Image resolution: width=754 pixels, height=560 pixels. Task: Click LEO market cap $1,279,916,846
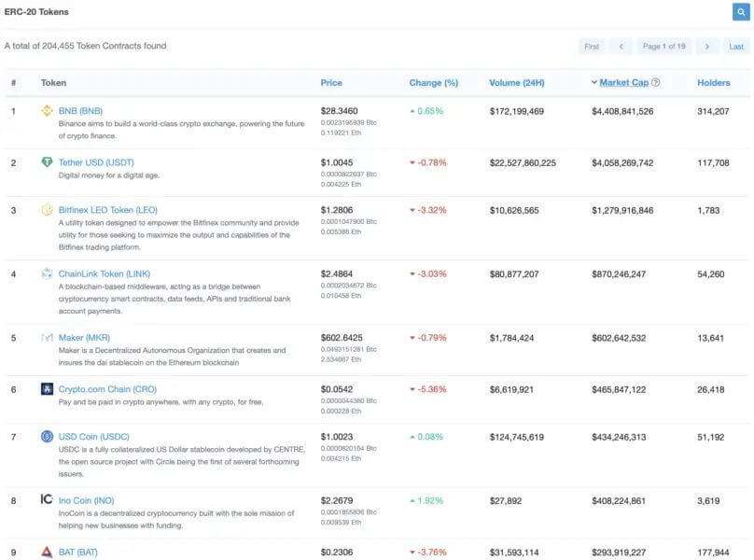pos(622,211)
